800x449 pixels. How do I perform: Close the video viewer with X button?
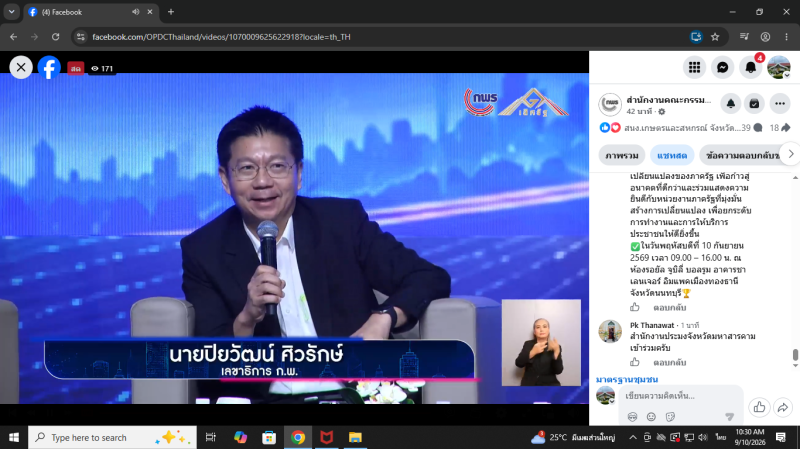[x=21, y=67]
